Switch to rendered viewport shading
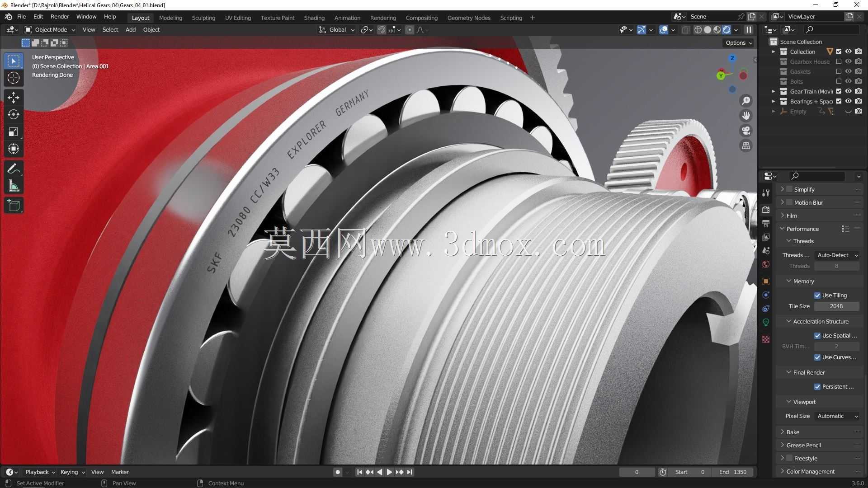This screenshot has height=488, width=868. coord(726,30)
